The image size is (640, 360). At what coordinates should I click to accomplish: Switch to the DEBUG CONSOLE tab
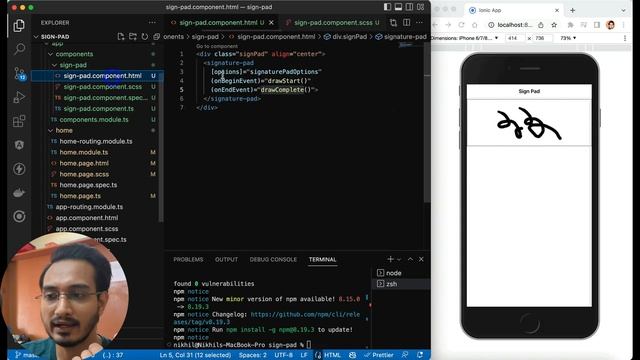[x=273, y=260]
